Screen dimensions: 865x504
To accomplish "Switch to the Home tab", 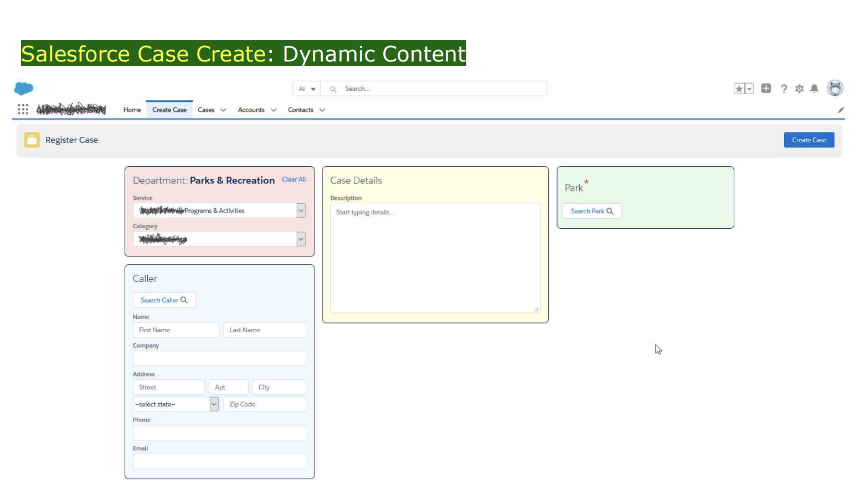I will (x=132, y=110).
